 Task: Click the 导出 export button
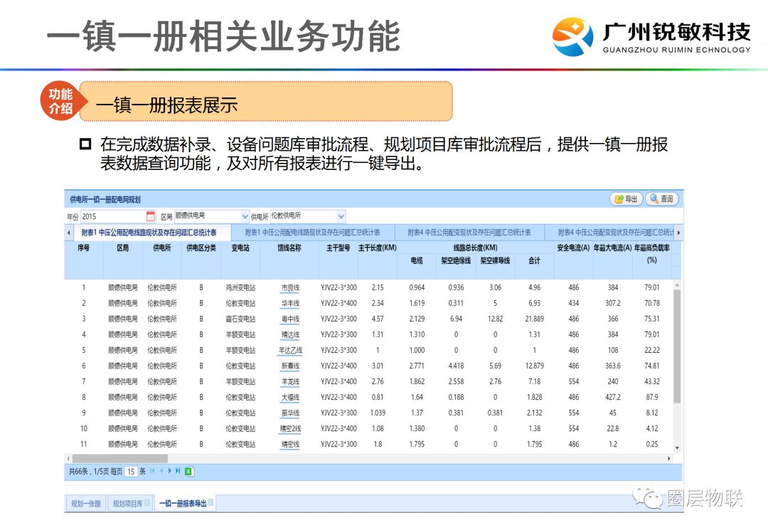click(x=626, y=199)
